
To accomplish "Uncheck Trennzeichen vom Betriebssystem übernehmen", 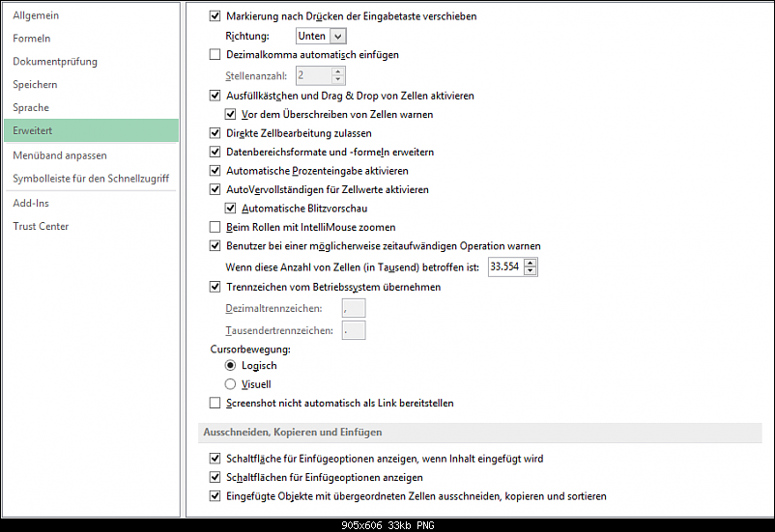I will pos(215,287).
